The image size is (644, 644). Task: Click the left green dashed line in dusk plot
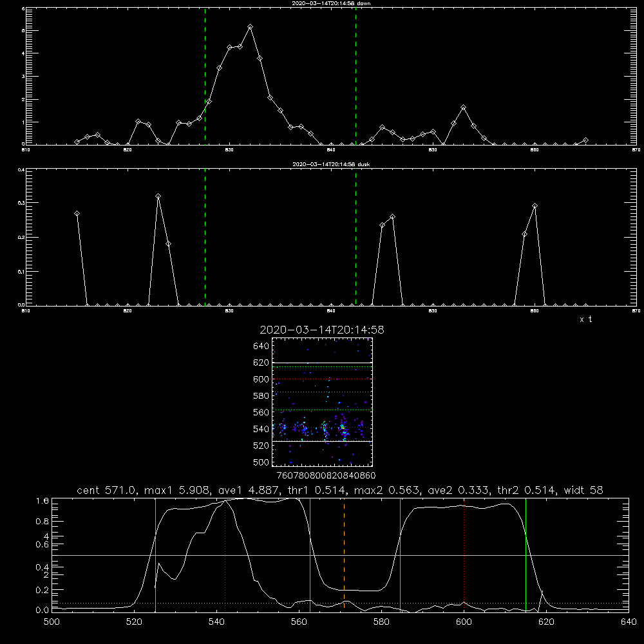(205, 237)
